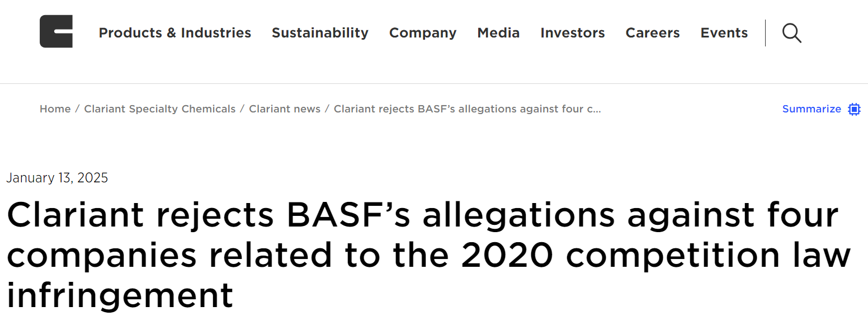Open the Investors navigation item
Screen dimensions: 868x330
[x=573, y=33]
